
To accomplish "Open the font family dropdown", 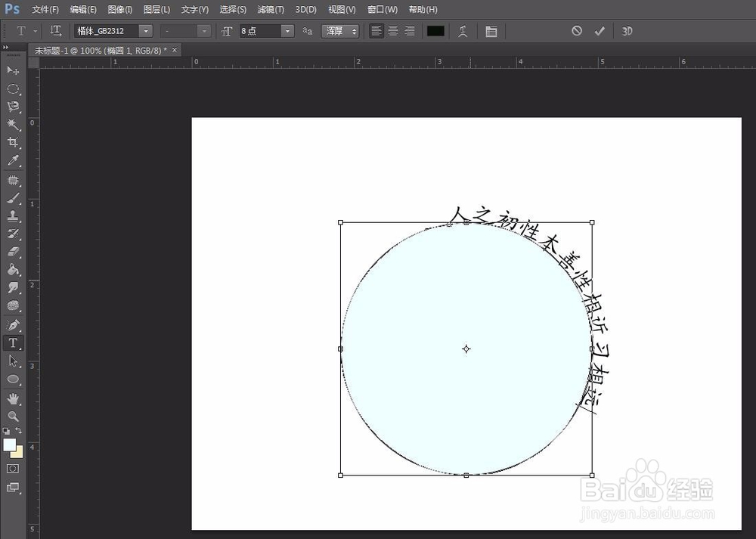I will pyautogui.click(x=146, y=31).
